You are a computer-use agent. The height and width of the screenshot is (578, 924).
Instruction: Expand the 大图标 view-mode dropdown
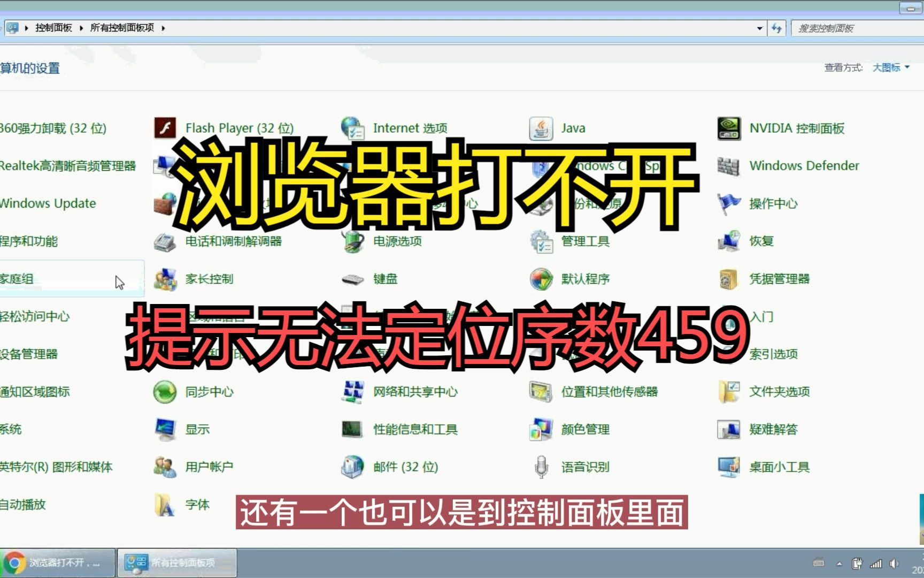pyautogui.click(x=891, y=67)
